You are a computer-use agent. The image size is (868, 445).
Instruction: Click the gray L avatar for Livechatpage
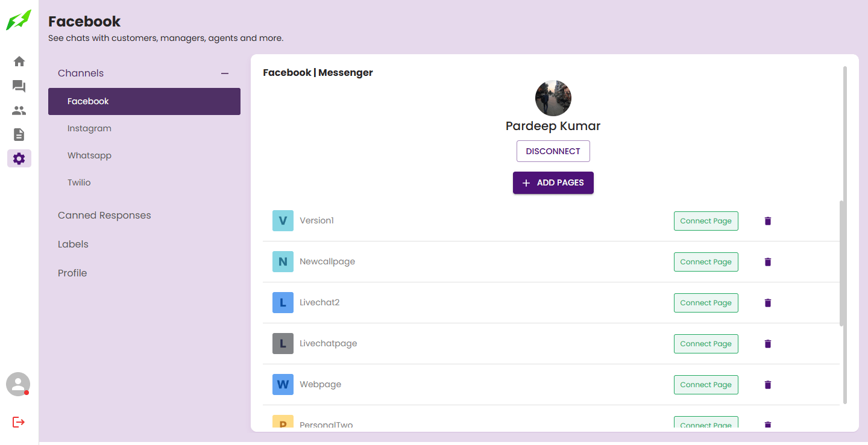(283, 344)
